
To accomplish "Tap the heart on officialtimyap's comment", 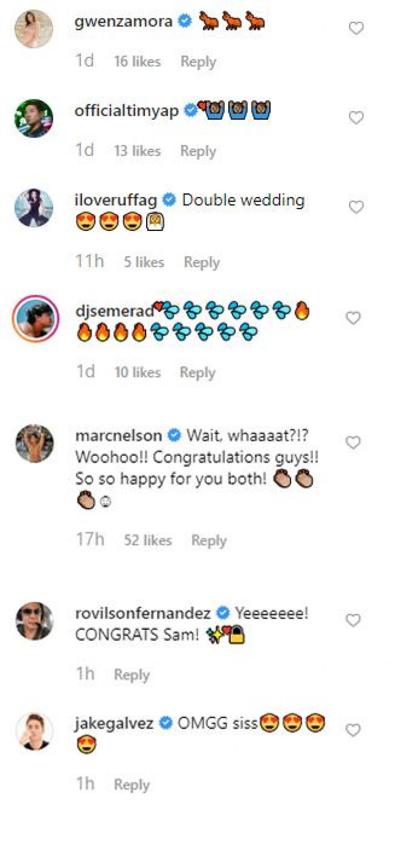I will 356,118.
